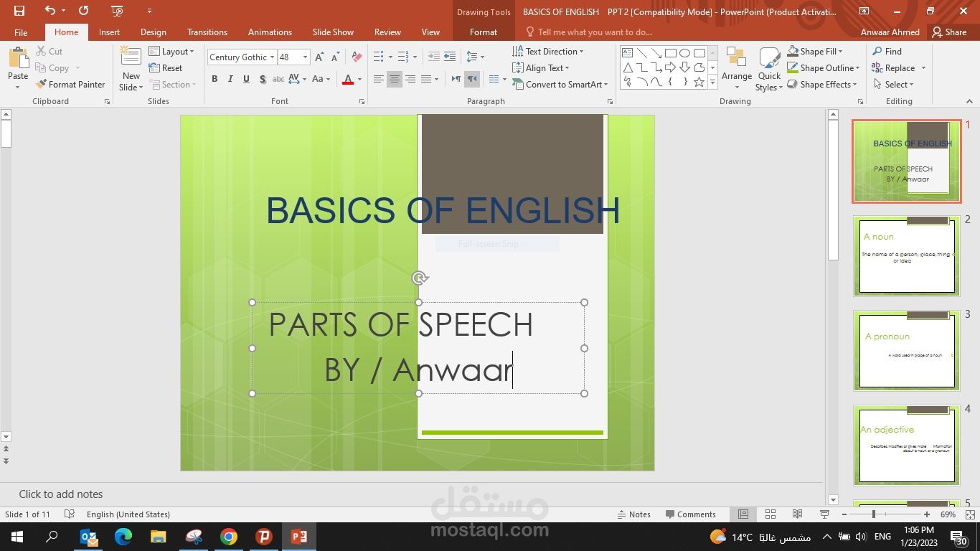Viewport: 980px width, 551px height.
Task: Open Comments pane from status bar
Action: (x=690, y=514)
